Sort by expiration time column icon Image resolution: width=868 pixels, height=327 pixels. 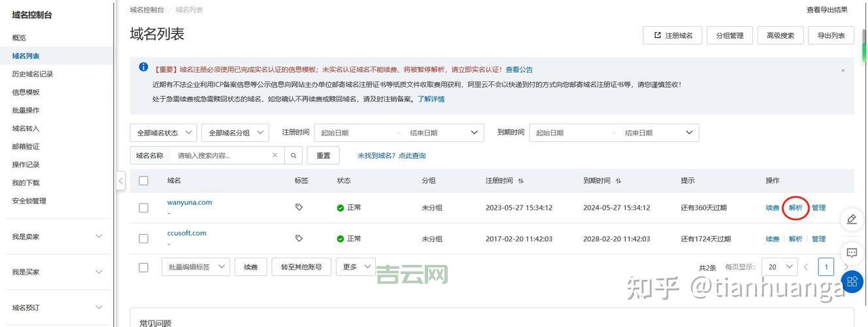coord(618,181)
